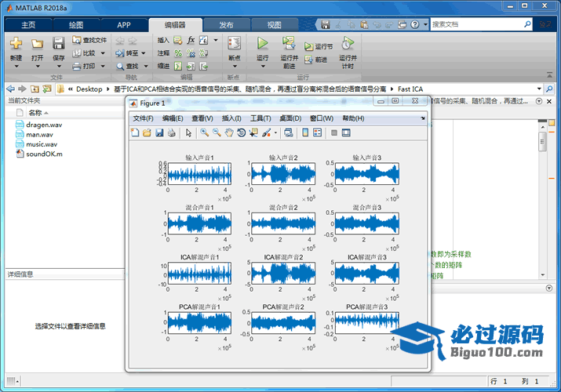Switch to the Plots (绘图) tab
Image resolution: width=561 pixels, height=392 pixels.
tap(76, 25)
